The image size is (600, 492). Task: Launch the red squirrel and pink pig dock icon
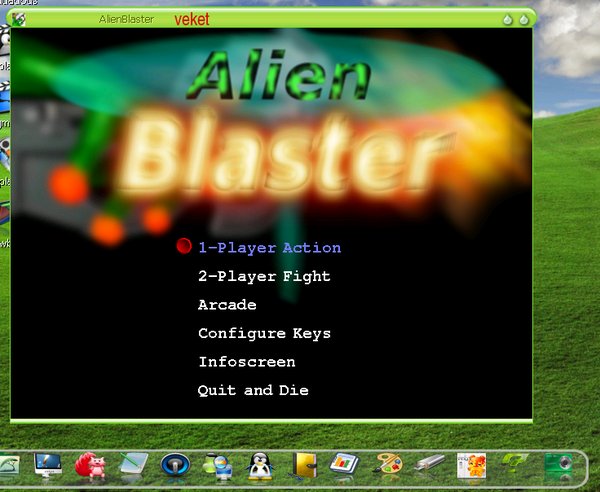[90, 465]
